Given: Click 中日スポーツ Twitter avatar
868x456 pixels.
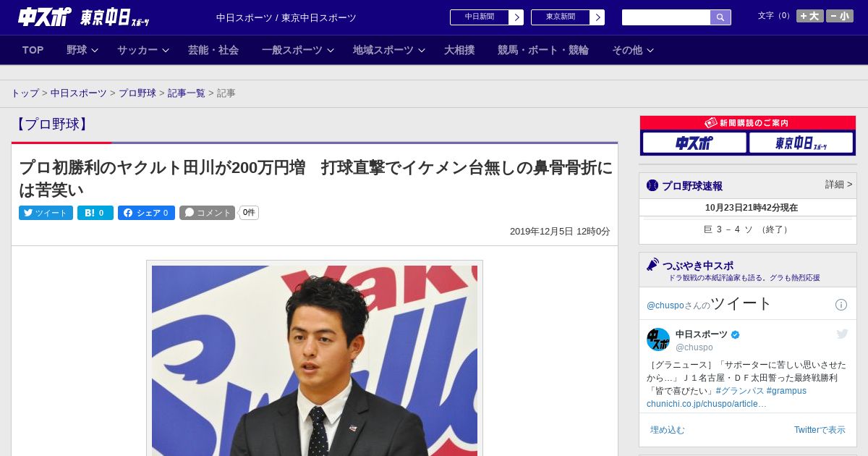Looking at the screenshot, I should [658, 339].
